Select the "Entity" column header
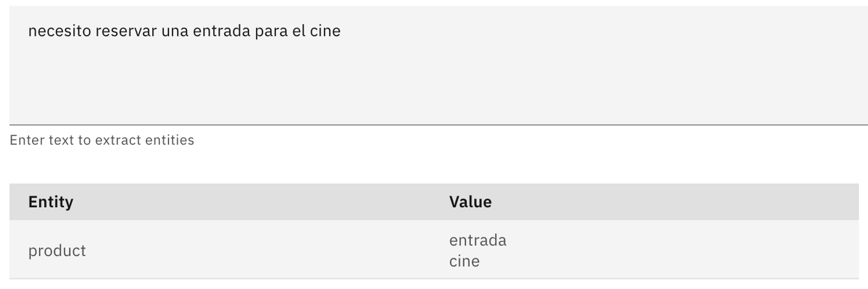 point(51,202)
